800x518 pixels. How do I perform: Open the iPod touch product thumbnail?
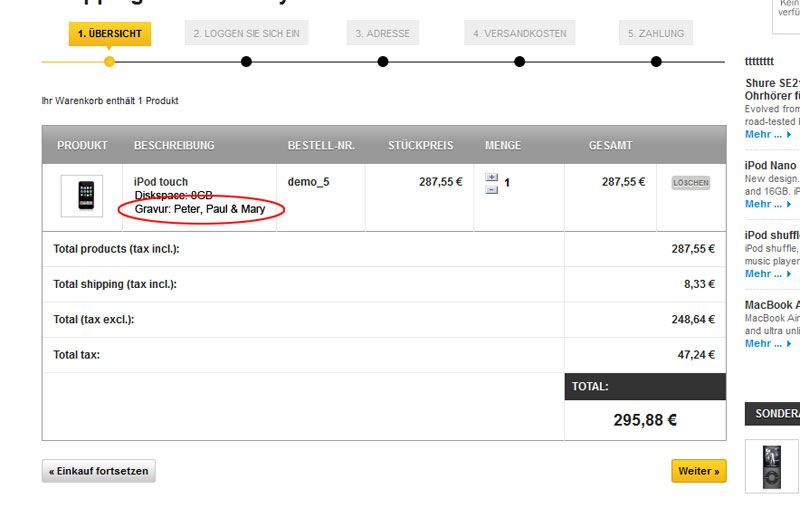(82, 196)
